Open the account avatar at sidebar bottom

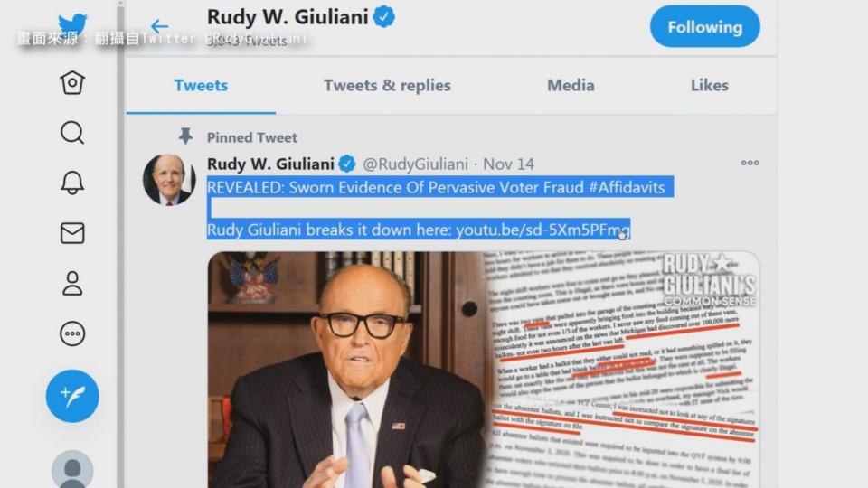coord(72,470)
